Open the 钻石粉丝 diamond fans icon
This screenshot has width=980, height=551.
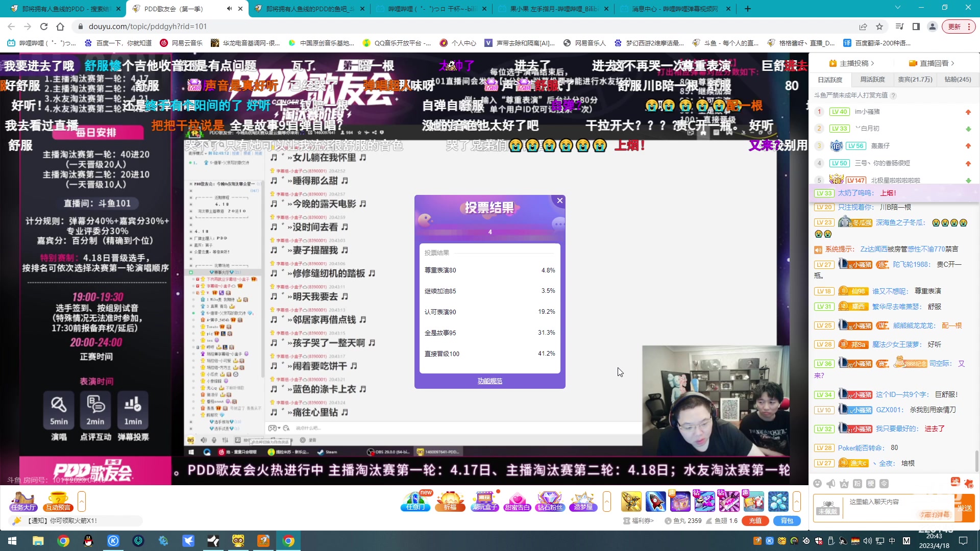[550, 501]
